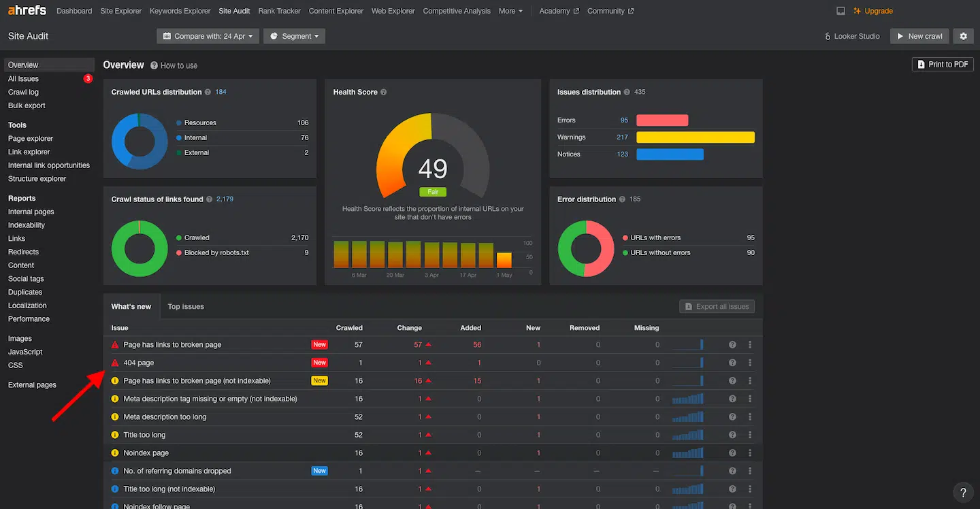The width and height of the screenshot is (980, 509).
Task: Click the 184 crawled URLs count
Action: tap(220, 92)
